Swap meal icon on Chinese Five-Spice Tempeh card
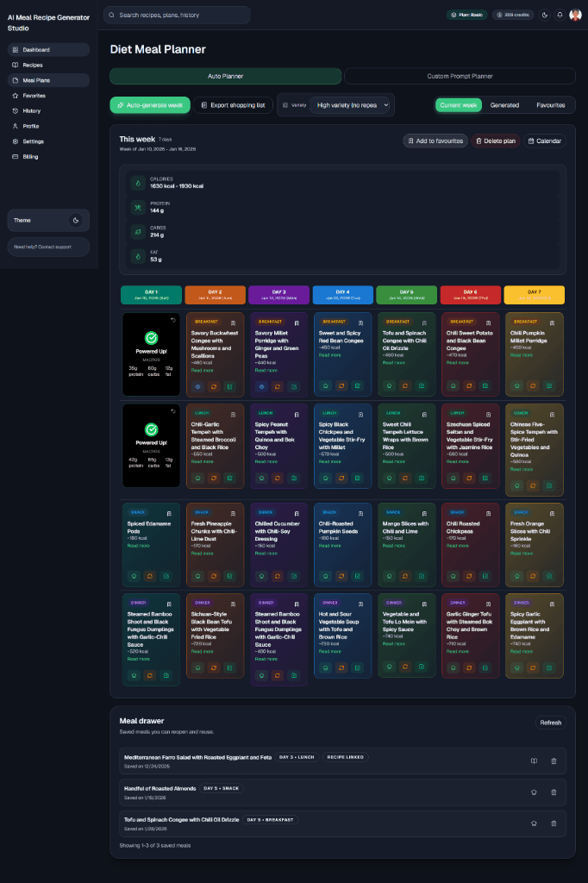Screen dimensions: 588x883 (x=533, y=485)
